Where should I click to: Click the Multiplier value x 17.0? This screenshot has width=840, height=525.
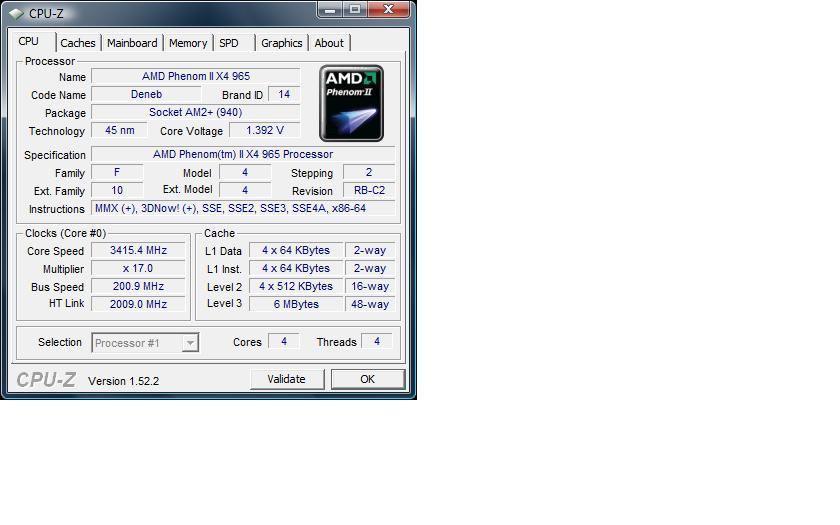point(138,268)
